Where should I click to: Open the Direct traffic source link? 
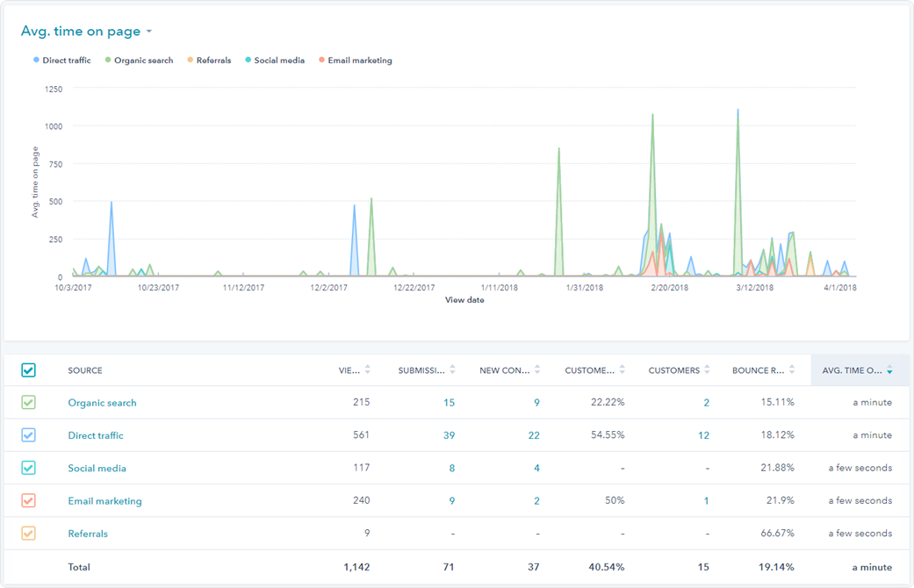point(96,435)
